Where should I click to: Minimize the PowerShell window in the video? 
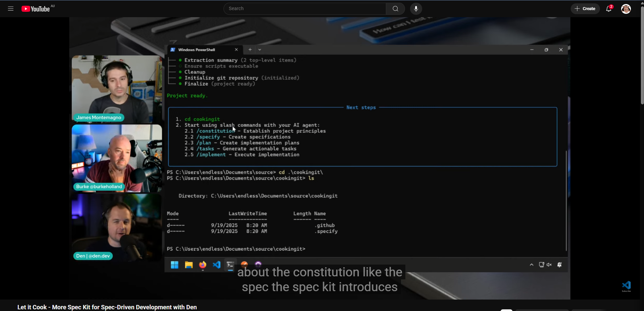pyautogui.click(x=532, y=50)
